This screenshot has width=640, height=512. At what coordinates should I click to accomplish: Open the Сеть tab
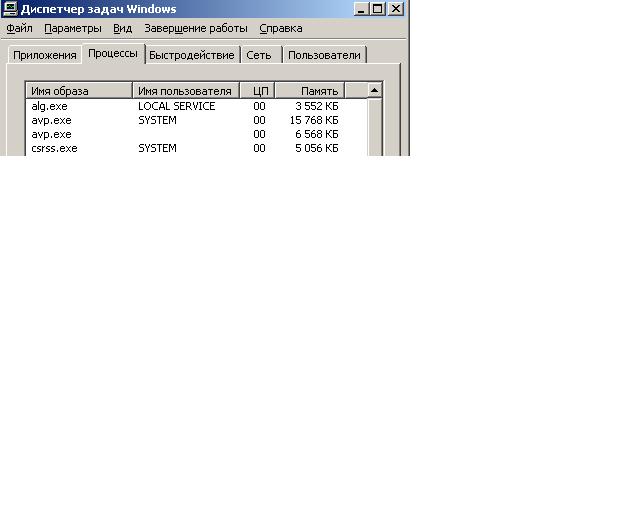pyautogui.click(x=259, y=55)
